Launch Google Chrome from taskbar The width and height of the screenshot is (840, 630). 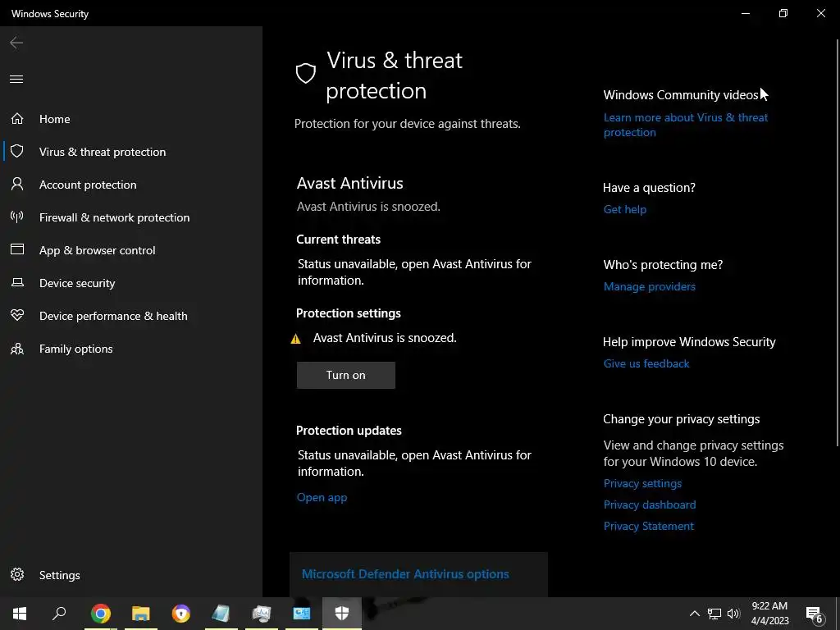click(101, 614)
